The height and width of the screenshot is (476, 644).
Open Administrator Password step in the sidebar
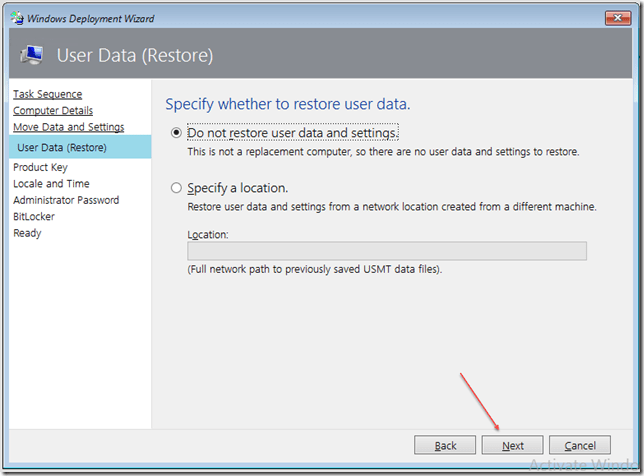(x=66, y=200)
